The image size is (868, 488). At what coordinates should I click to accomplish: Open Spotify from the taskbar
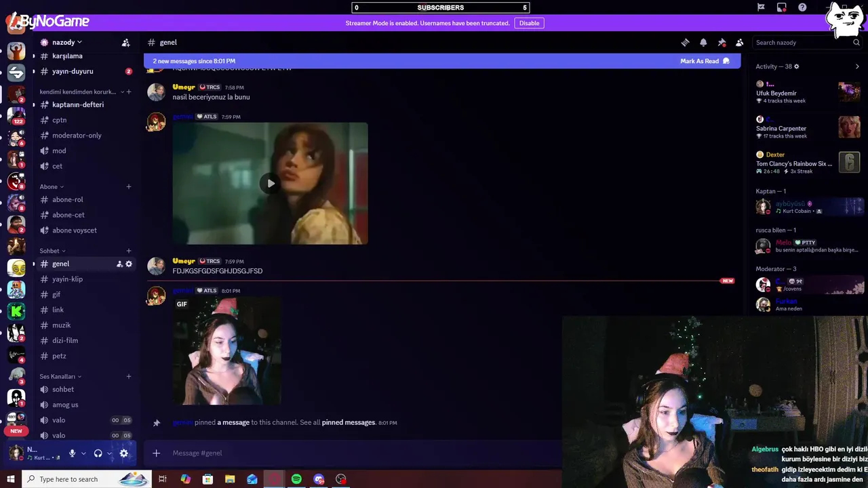(x=296, y=479)
